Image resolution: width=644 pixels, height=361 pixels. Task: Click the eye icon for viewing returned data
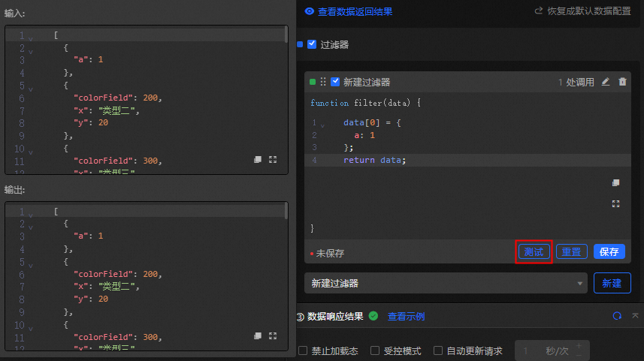click(x=310, y=11)
